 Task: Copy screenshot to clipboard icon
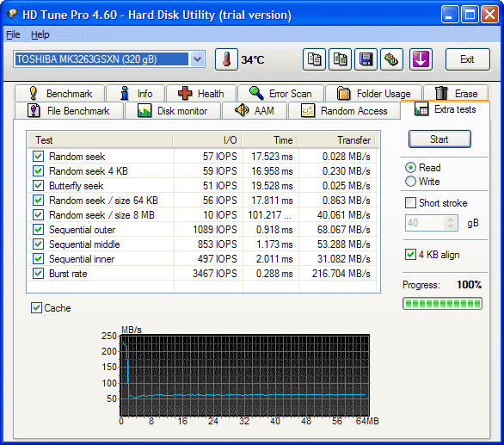pos(340,59)
